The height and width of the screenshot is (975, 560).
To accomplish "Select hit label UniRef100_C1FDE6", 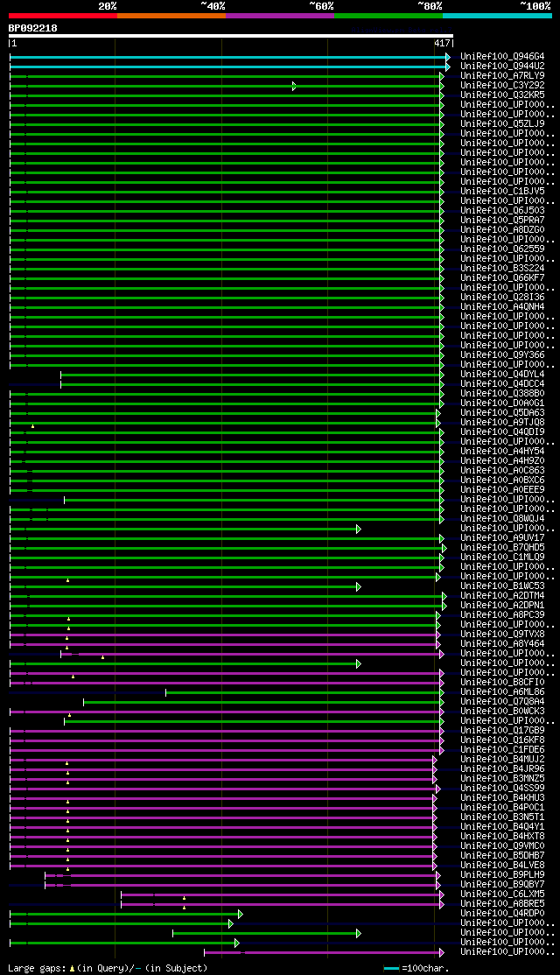I will tap(503, 749).
